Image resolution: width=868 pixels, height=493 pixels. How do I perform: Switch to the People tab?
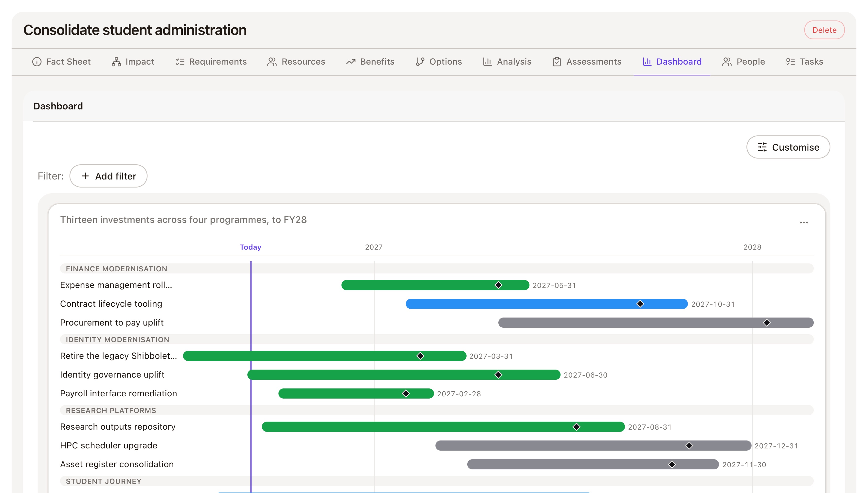point(743,62)
